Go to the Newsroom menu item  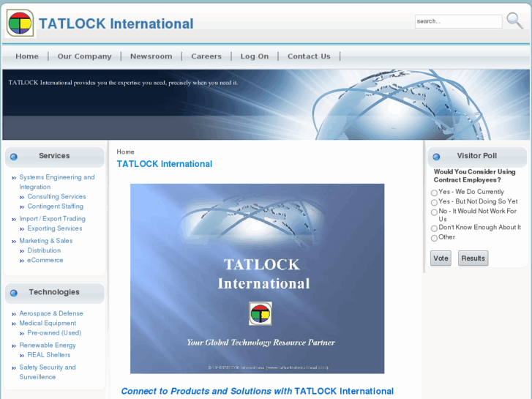click(151, 56)
